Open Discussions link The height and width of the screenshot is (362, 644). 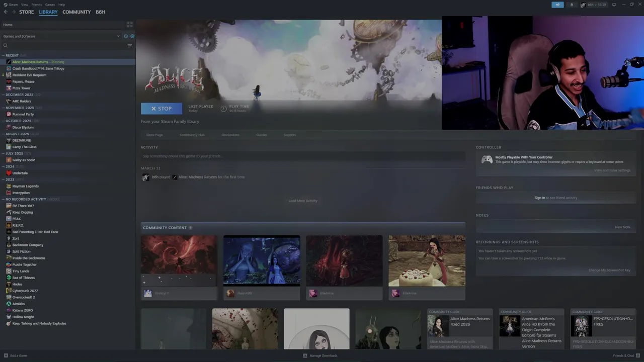point(230,135)
